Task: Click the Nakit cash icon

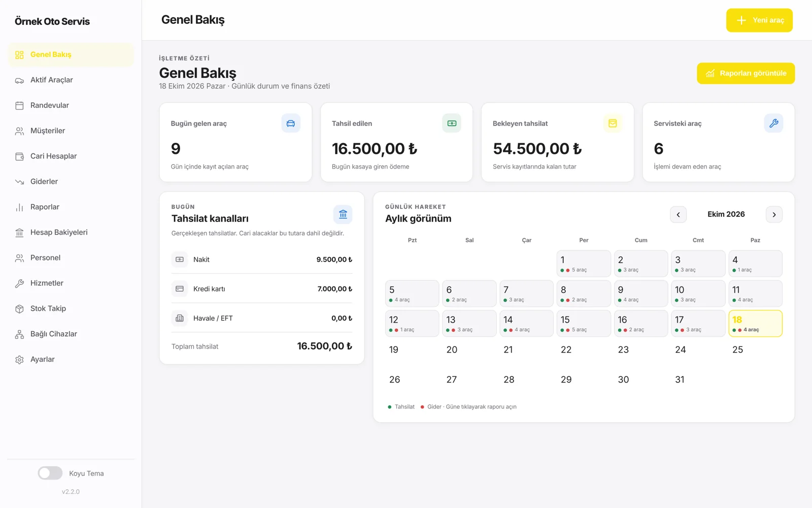Action: [180, 260]
